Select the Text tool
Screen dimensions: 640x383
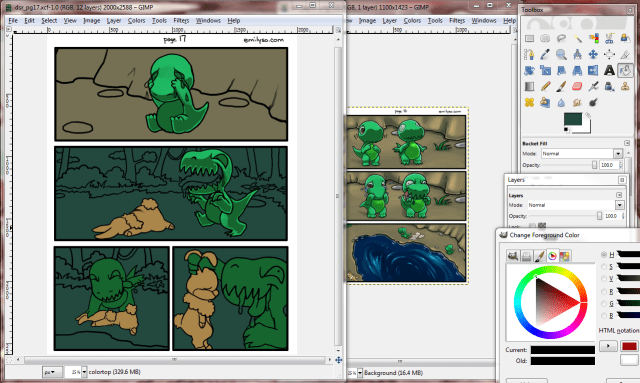(609, 70)
